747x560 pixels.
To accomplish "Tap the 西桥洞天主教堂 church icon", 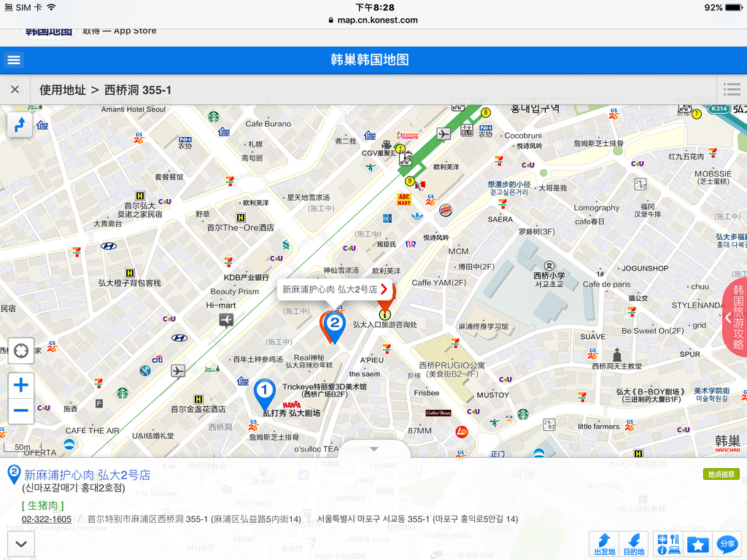I will (x=617, y=355).
